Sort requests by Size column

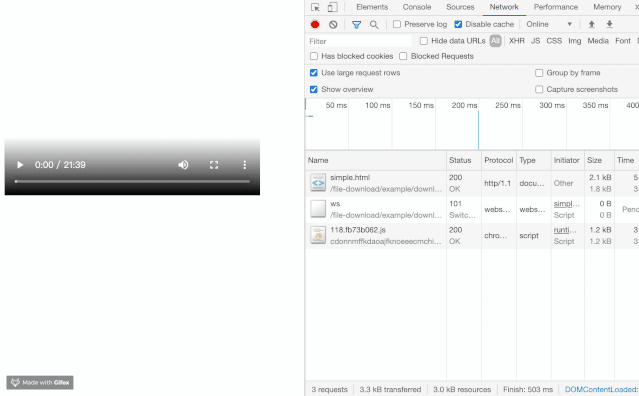click(x=599, y=160)
